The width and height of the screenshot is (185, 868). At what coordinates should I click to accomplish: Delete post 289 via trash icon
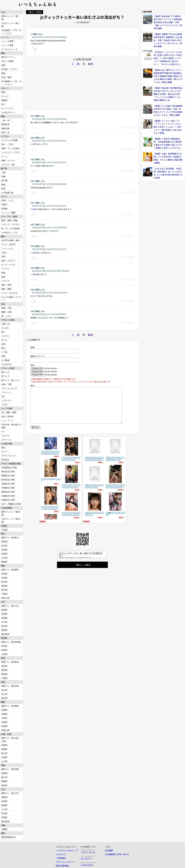coord(128,171)
